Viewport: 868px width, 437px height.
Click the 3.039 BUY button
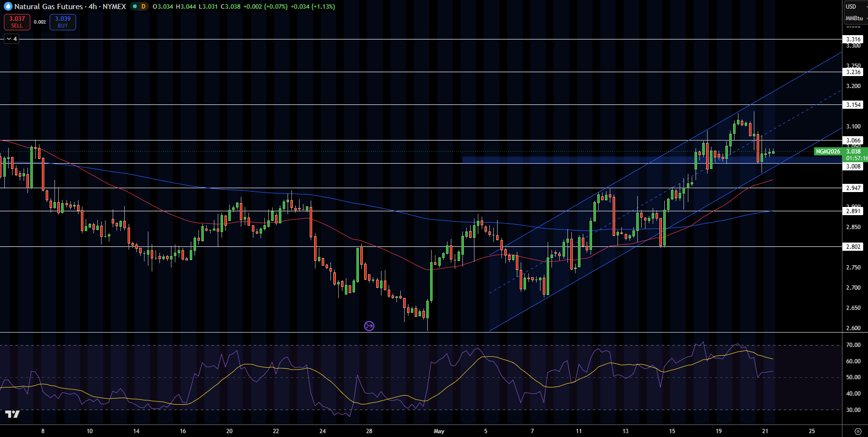63,22
